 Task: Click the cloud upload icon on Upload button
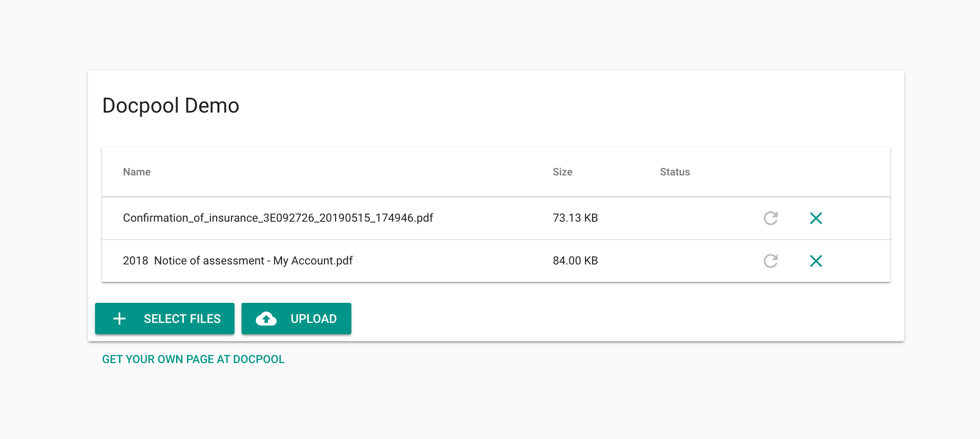(266, 319)
